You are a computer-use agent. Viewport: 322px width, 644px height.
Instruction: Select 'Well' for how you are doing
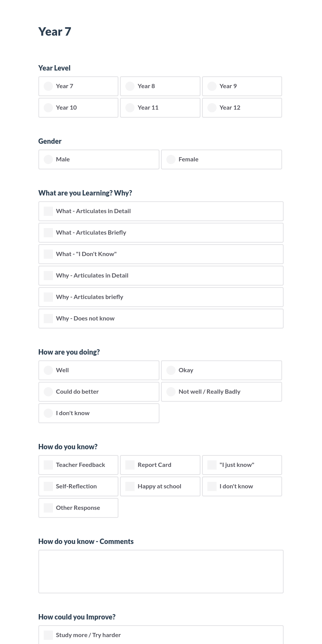tap(48, 370)
